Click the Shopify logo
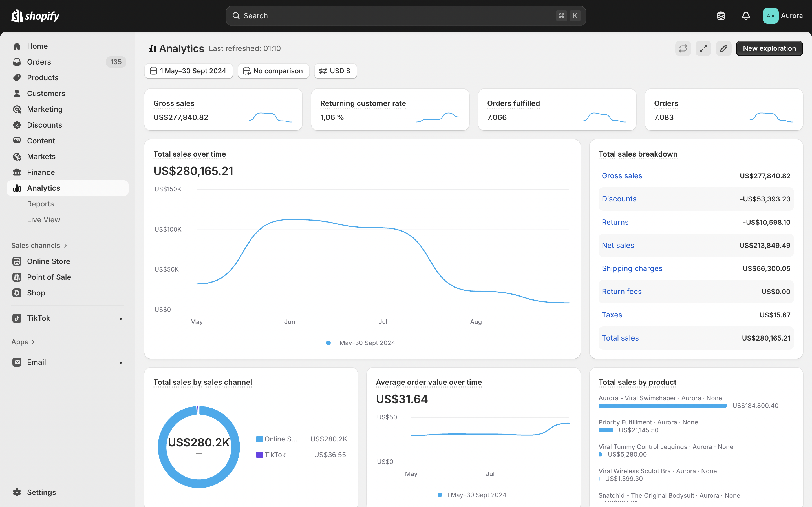This screenshot has height=507, width=812. click(x=35, y=16)
